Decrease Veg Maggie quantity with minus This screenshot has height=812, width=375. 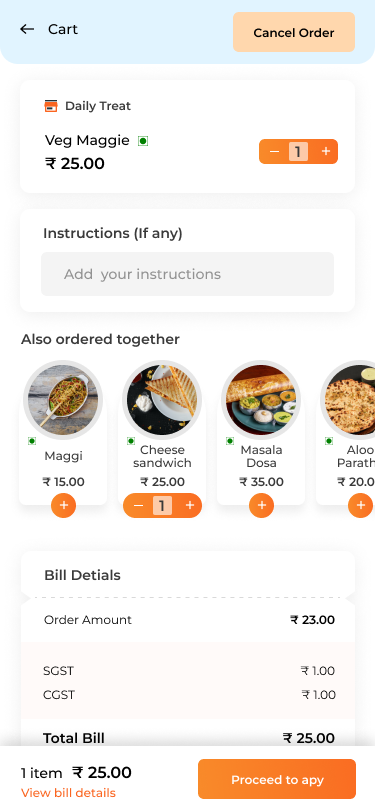tap(275, 152)
